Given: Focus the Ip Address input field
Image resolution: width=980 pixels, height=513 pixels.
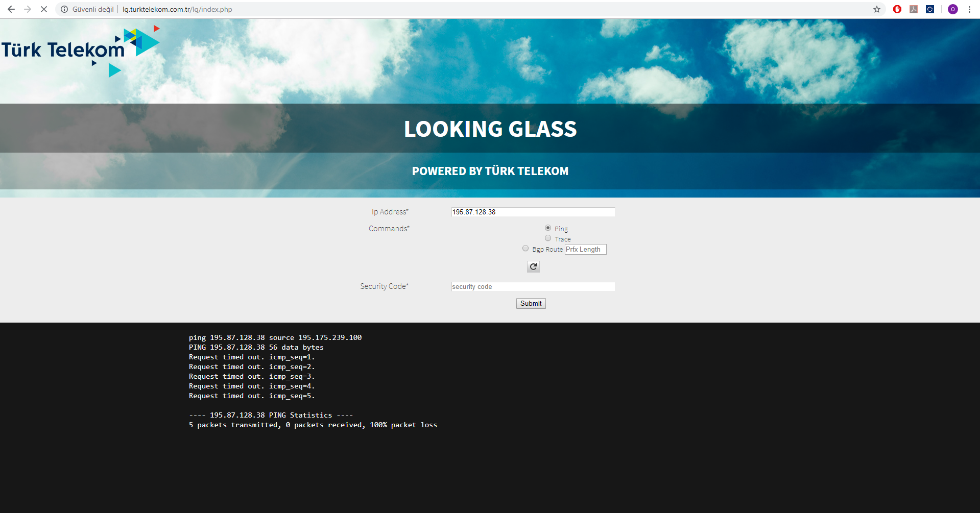Looking at the screenshot, I should [533, 212].
